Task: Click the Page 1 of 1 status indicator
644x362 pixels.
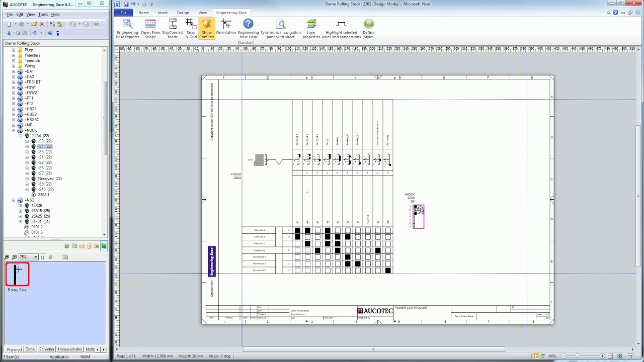Action: pyautogui.click(x=126, y=356)
